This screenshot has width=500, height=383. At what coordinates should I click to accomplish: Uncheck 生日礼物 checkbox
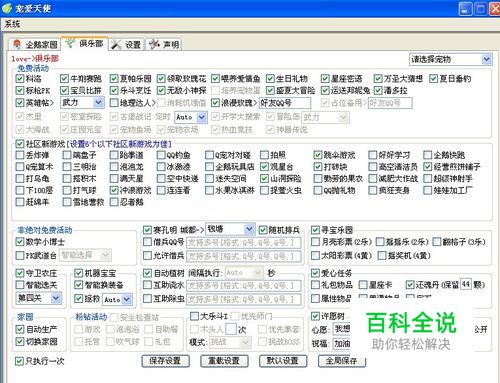tap(270, 79)
